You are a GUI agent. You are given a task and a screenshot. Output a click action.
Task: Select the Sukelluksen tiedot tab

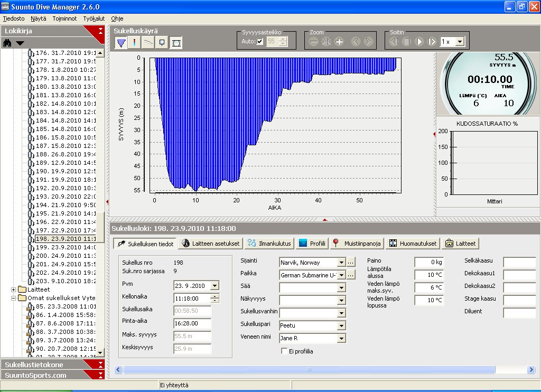pos(145,244)
